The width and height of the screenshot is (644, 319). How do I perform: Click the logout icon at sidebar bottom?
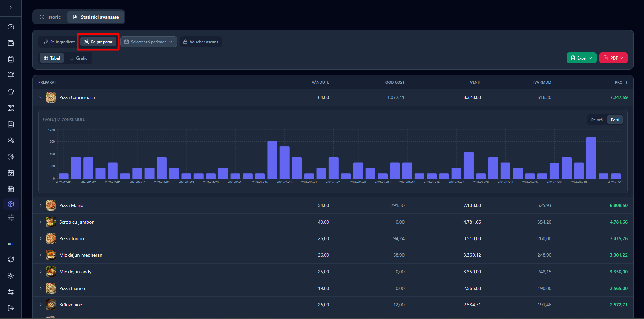[11, 308]
